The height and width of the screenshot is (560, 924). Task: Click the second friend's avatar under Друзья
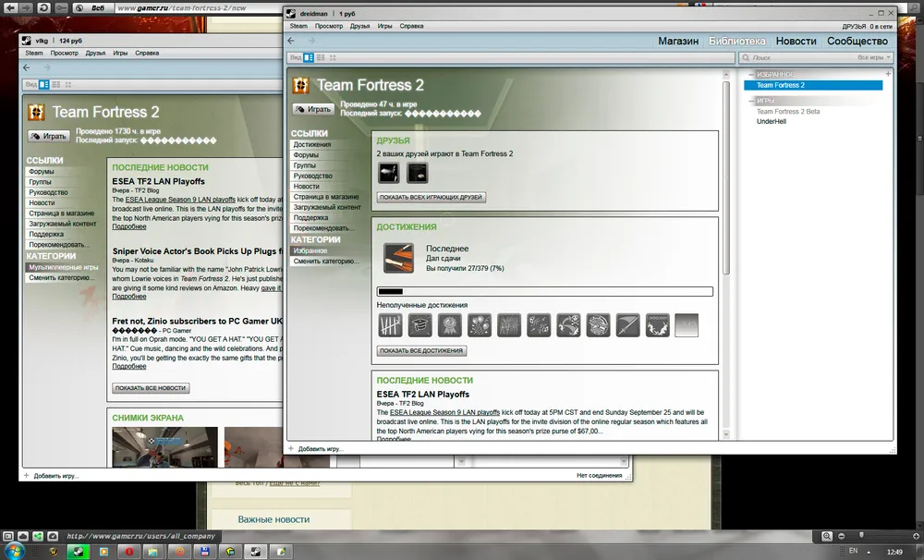pos(418,173)
